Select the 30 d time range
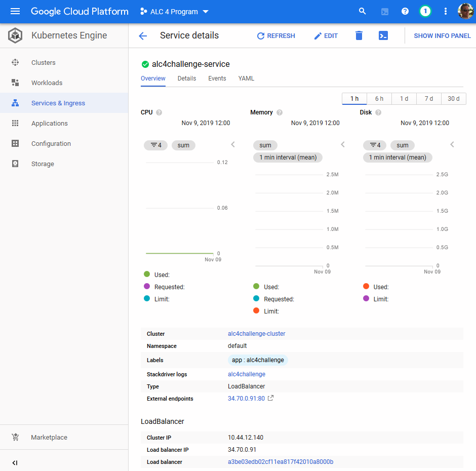The height and width of the screenshot is (471, 476). 454,99
